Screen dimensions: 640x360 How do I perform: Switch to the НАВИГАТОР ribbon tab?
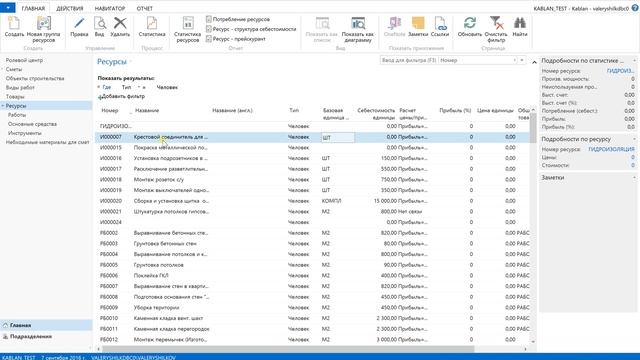coord(110,8)
